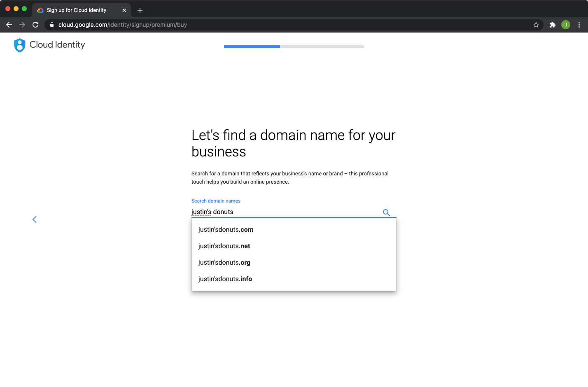Screen dimensions: 588x387
Task: Click the signup progress bar
Action: [294, 47]
